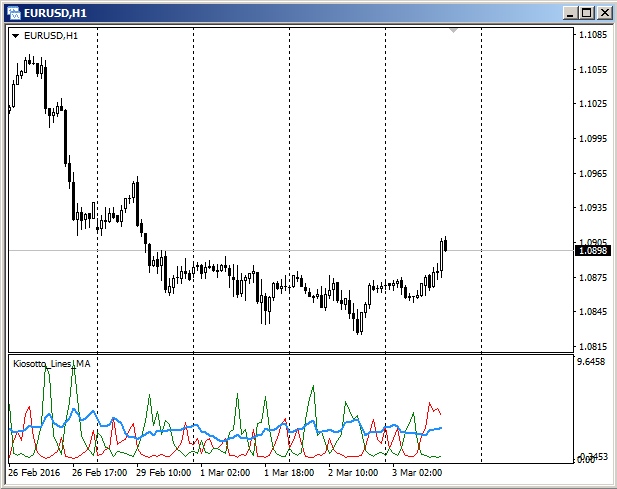The image size is (617, 489).
Task: Click time axis label 29 Feb 10:00
Action: click(x=164, y=472)
